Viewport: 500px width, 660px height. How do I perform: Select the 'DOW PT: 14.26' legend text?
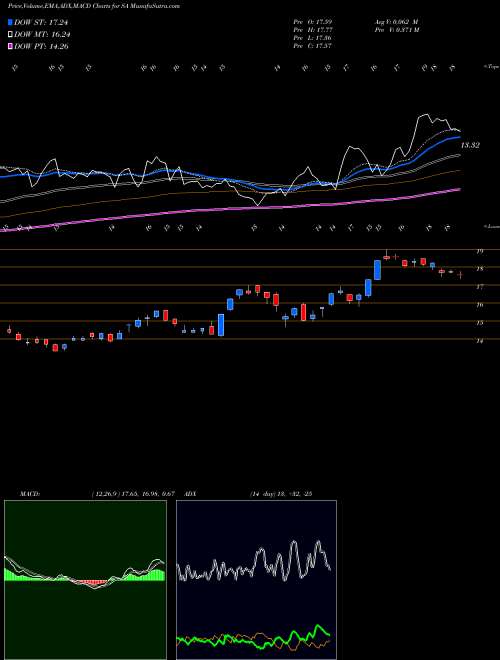[41, 47]
